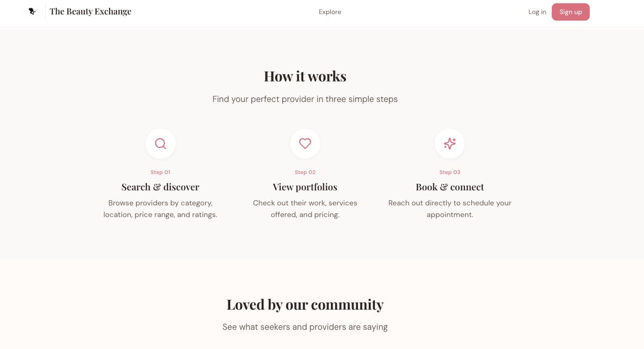Click 'See what seekers and providers are saying' text
This screenshot has height=349, width=644.
305,327
